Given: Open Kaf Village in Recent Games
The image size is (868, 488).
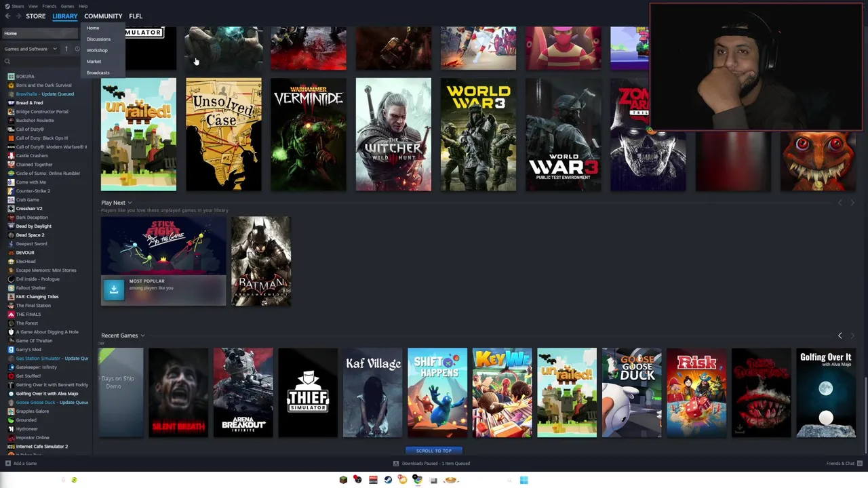Looking at the screenshot, I should click(x=372, y=392).
